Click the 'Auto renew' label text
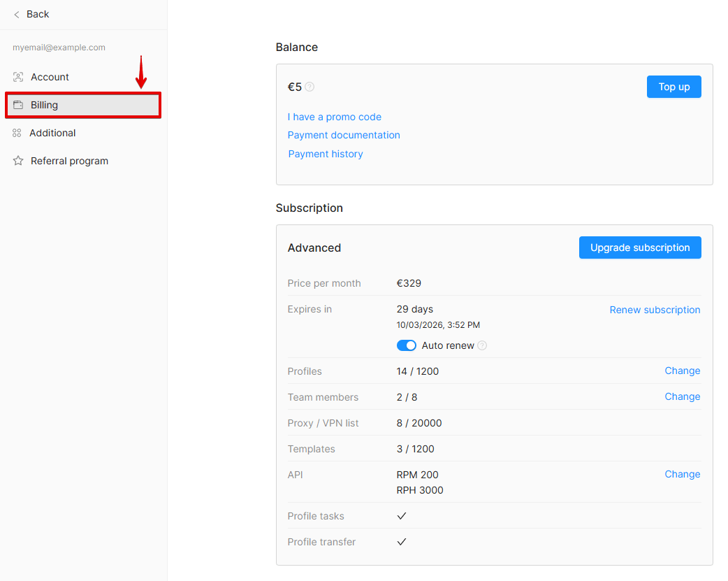The image size is (728, 581). 448,346
